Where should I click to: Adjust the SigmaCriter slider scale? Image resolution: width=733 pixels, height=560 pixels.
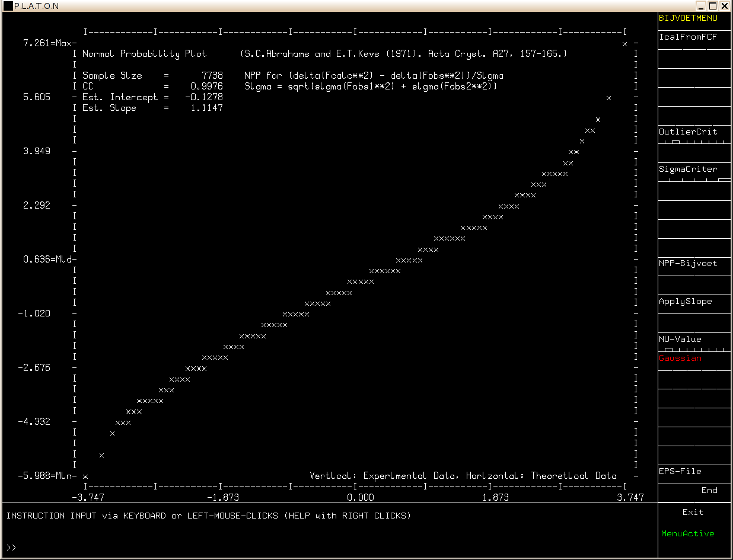(x=694, y=179)
